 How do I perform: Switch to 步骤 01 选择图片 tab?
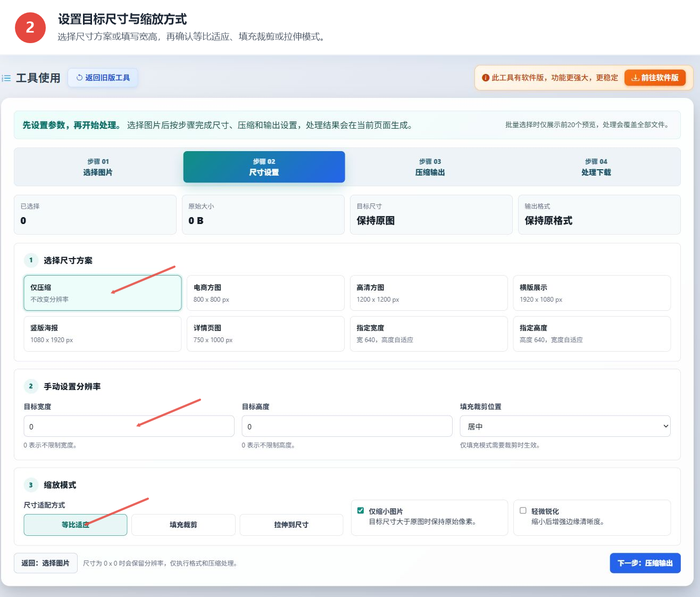(98, 167)
